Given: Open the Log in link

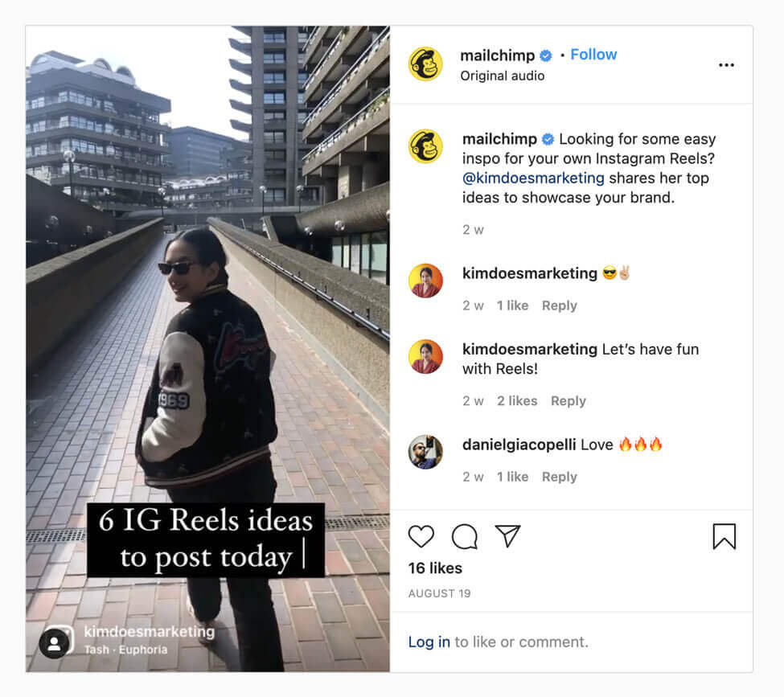Looking at the screenshot, I should tap(429, 642).
